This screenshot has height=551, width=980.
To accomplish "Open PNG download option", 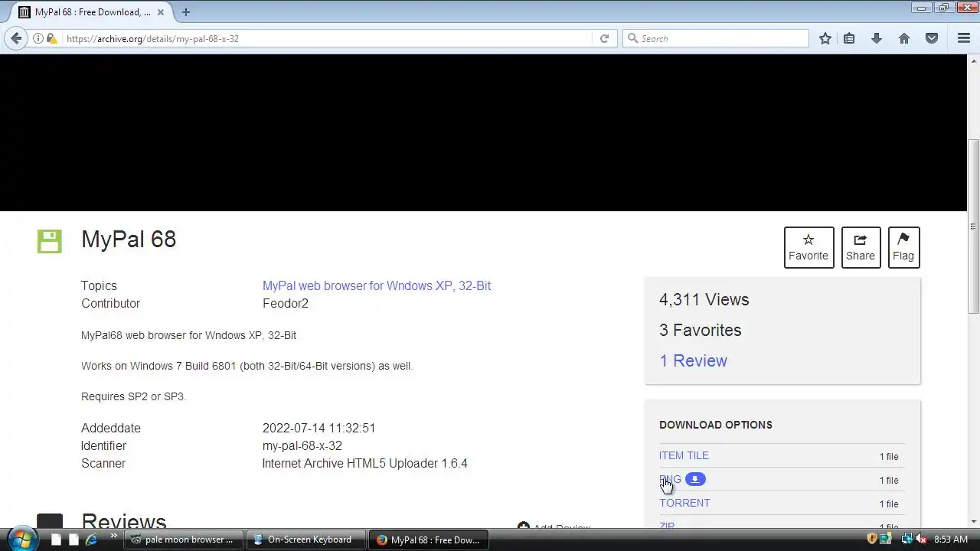I will (x=670, y=479).
